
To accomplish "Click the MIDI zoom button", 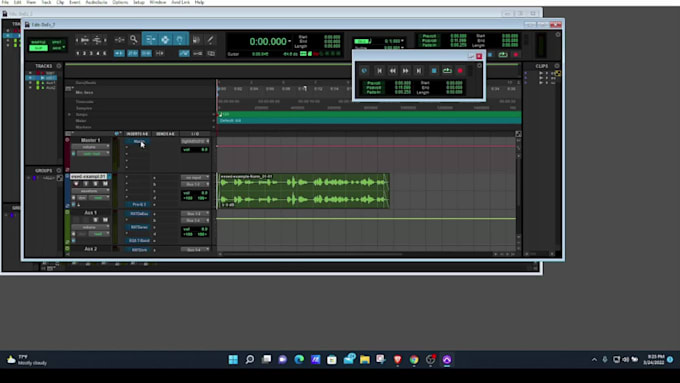I will [x=97, y=40].
